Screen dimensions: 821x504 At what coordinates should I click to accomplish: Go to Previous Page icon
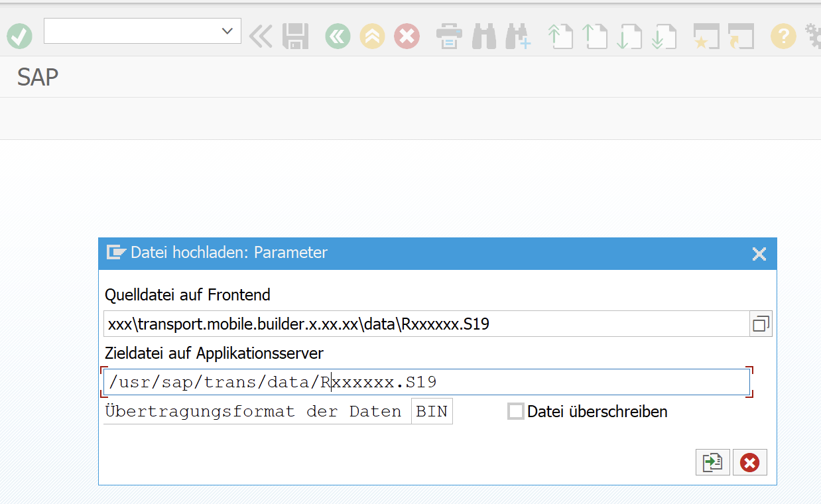[595, 36]
